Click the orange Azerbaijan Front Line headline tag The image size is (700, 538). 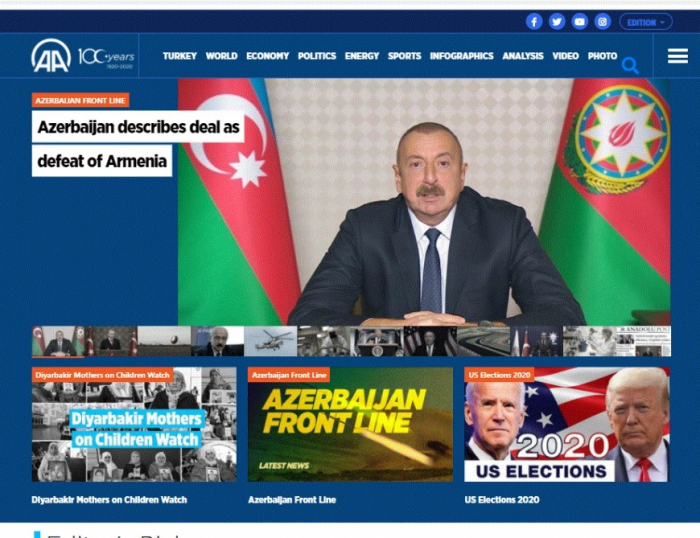(x=80, y=100)
